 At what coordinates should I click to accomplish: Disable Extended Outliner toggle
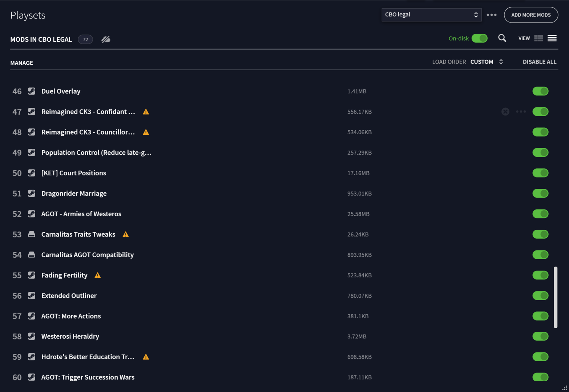click(540, 295)
